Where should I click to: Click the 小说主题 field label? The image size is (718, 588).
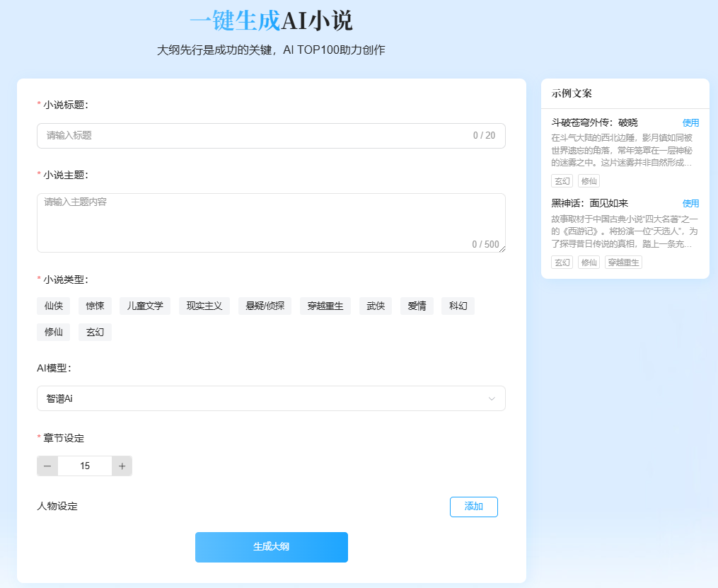point(66,175)
